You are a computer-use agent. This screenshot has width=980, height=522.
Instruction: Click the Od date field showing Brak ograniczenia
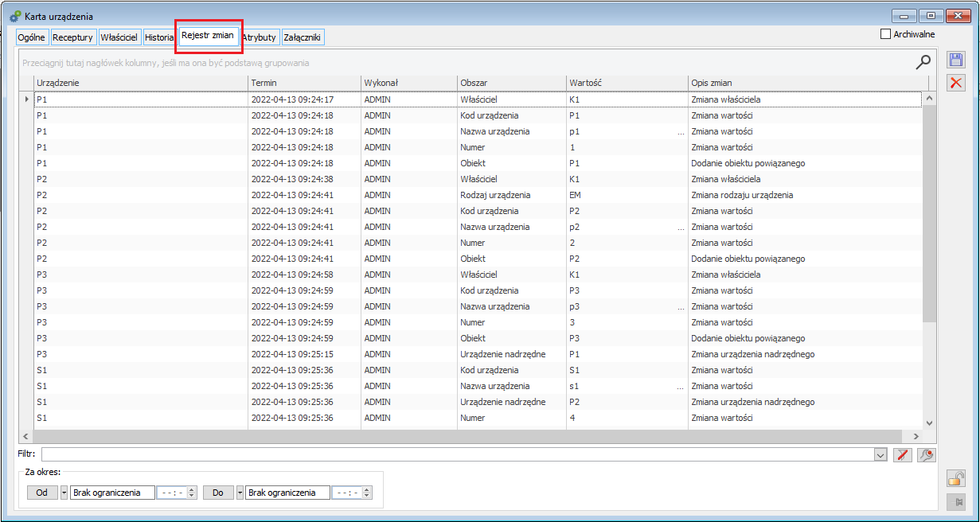point(112,493)
